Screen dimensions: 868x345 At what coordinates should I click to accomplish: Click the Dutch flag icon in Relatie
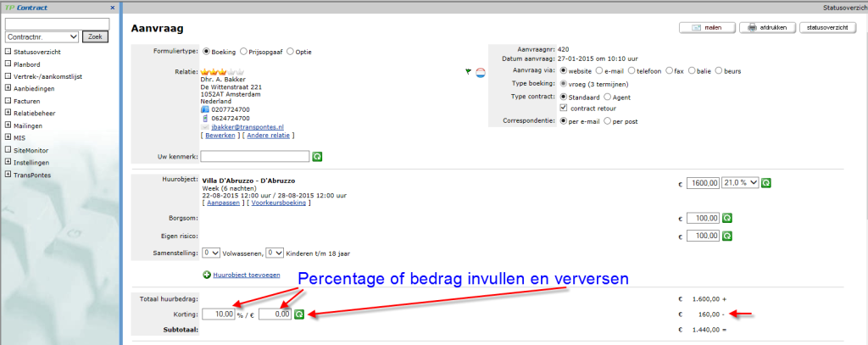[x=480, y=72]
